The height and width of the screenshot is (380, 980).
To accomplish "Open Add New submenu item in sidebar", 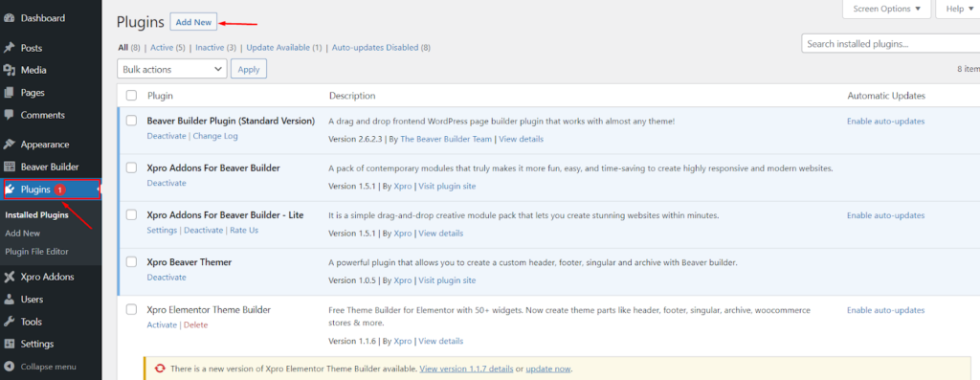I will [23, 234].
